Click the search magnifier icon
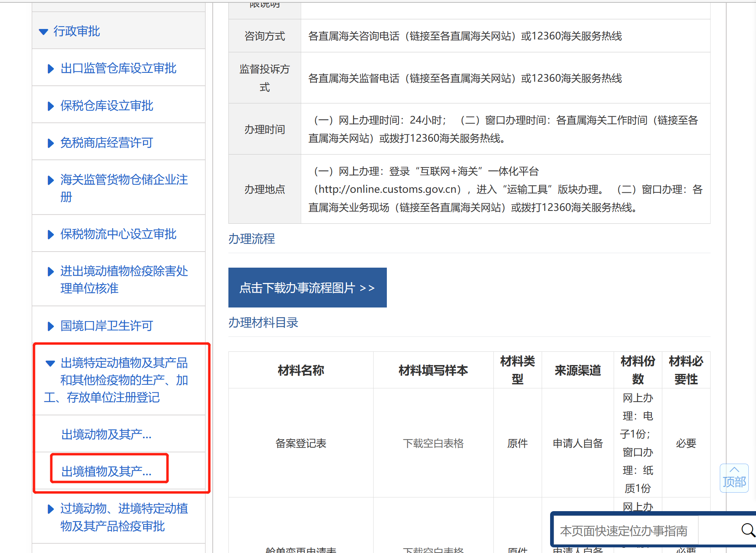Screen dimensions: 756x553 point(747,530)
